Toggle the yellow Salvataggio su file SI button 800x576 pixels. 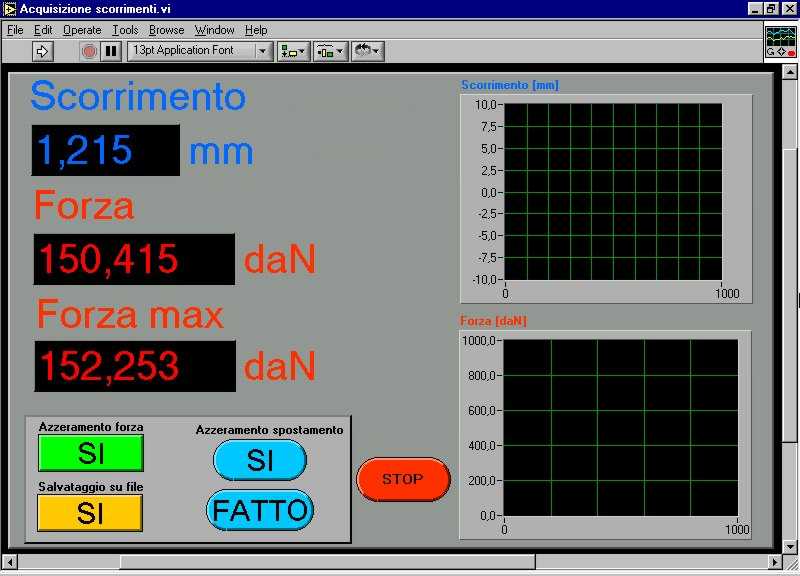click(x=90, y=513)
